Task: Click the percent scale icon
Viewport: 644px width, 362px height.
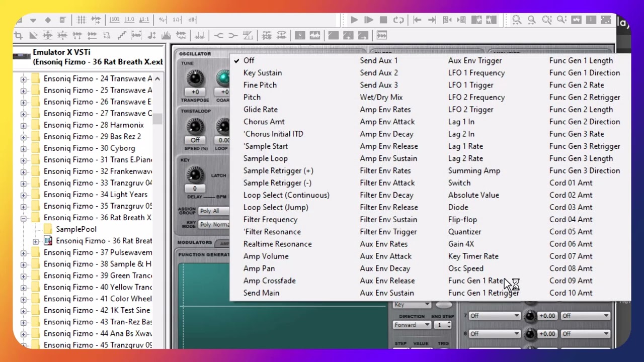Action: pyautogui.click(x=162, y=20)
